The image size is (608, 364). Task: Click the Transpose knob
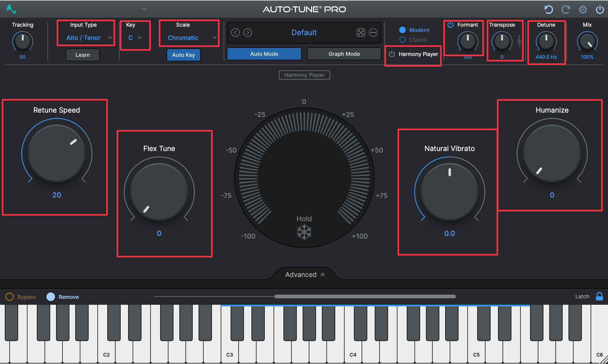502,41
